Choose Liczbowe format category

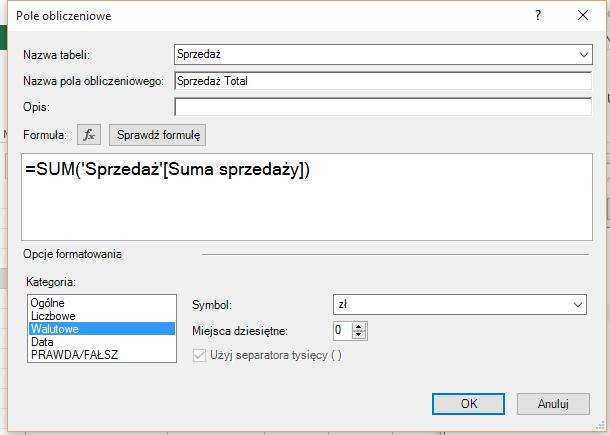102,316
